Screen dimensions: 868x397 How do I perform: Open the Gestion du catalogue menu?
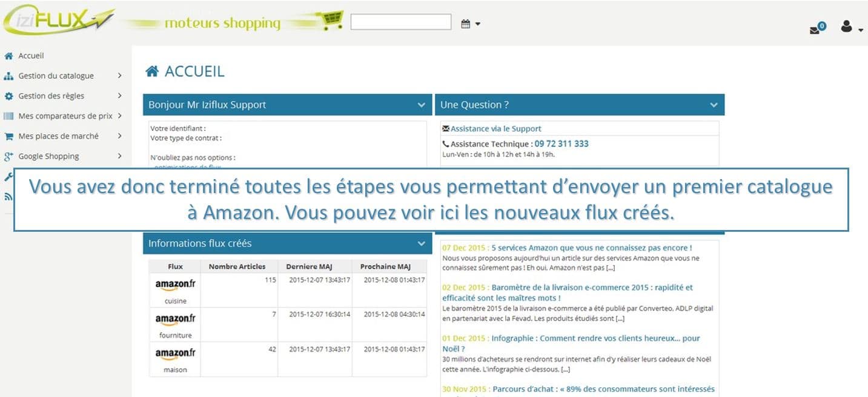(56, 76)
